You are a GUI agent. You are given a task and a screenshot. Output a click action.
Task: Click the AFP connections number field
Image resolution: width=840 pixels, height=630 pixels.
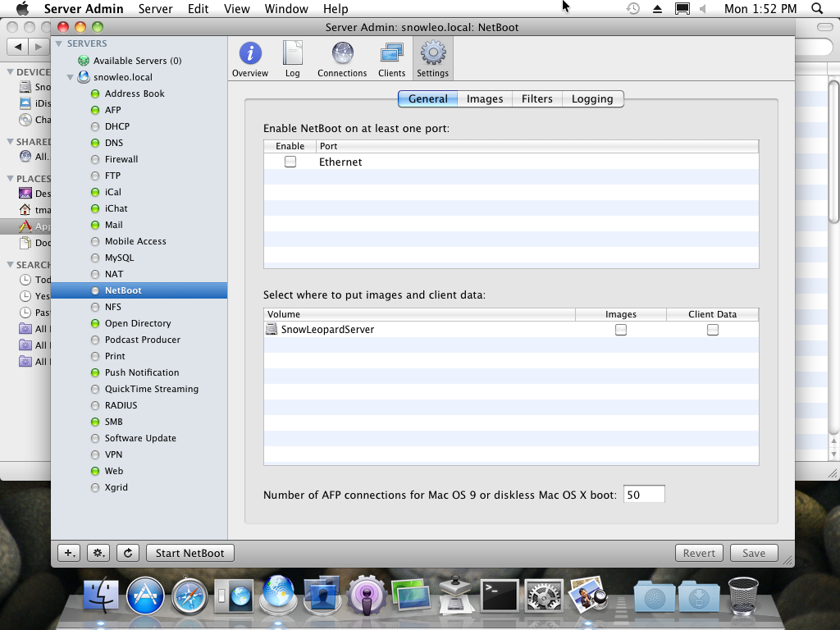point(644,495)
